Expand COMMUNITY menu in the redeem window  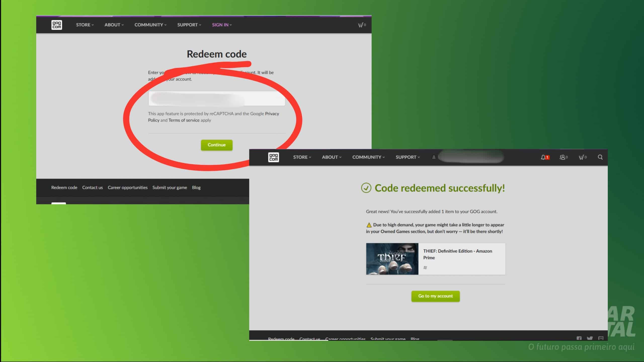[150, 25]
